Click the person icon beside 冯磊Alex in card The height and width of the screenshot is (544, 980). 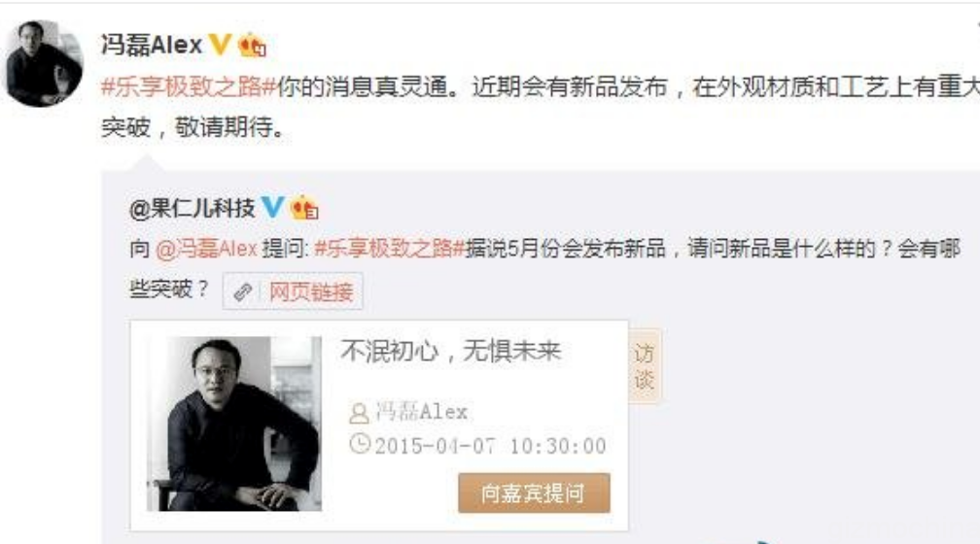click(x=359, y=413)
